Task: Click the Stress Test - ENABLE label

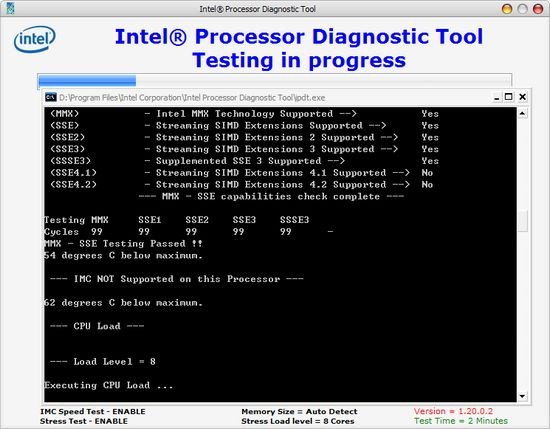Action: [83, 421]
